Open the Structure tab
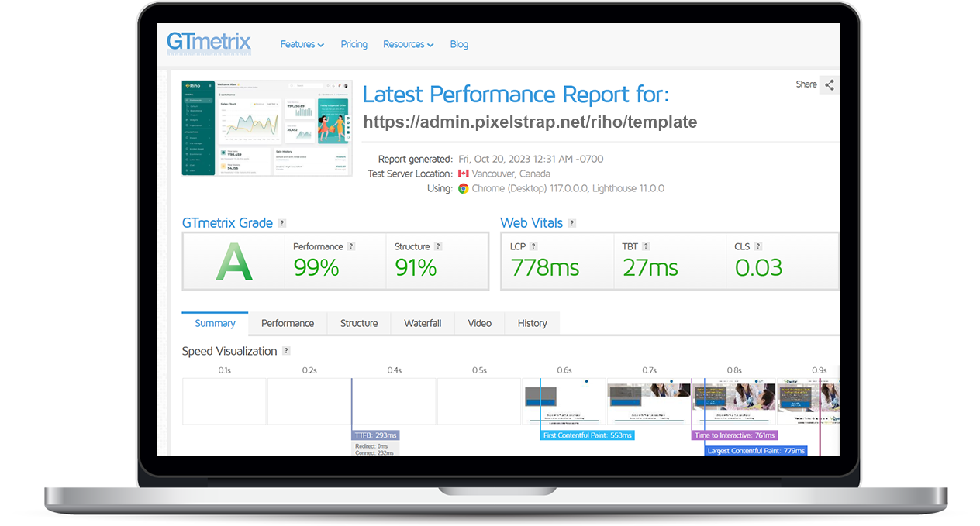980x526 pixels. tap(359, 324)
